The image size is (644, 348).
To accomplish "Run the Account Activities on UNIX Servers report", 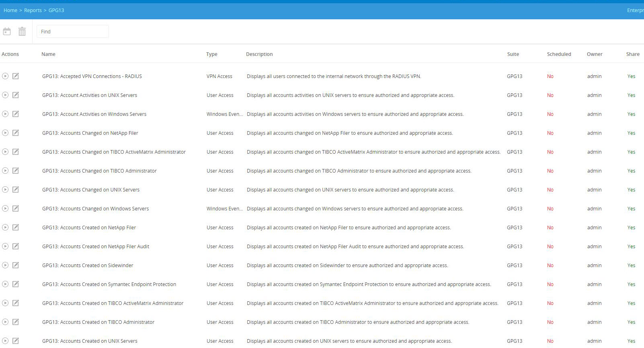I will tap(5, 95).
